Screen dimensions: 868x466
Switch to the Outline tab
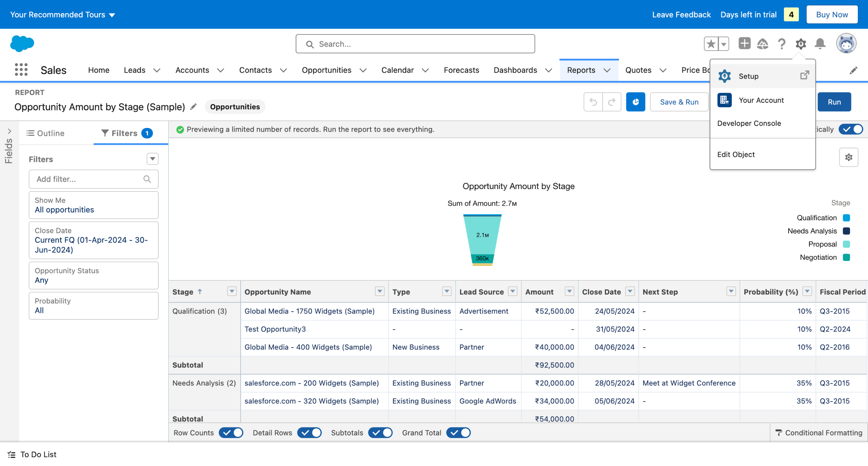pos(46,133)
